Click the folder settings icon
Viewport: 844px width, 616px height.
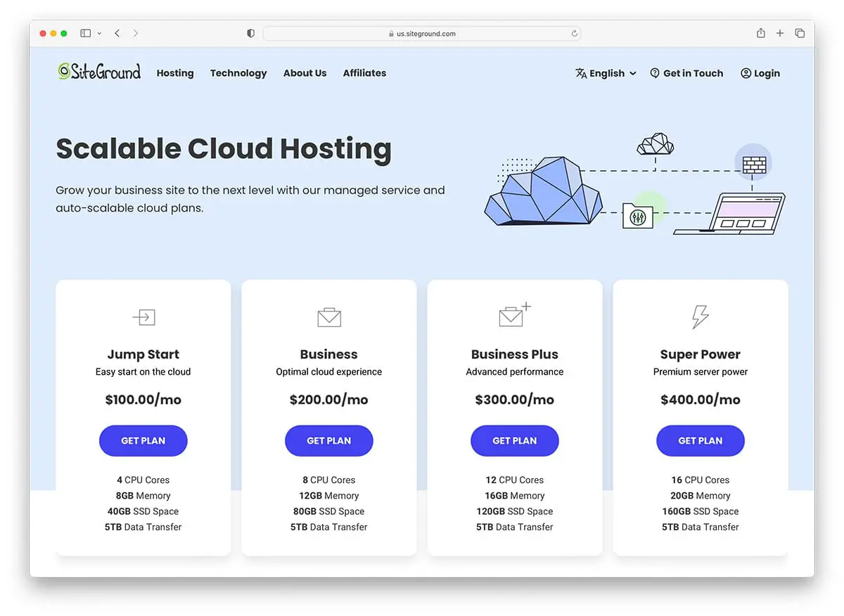click(x=638, y=214)
